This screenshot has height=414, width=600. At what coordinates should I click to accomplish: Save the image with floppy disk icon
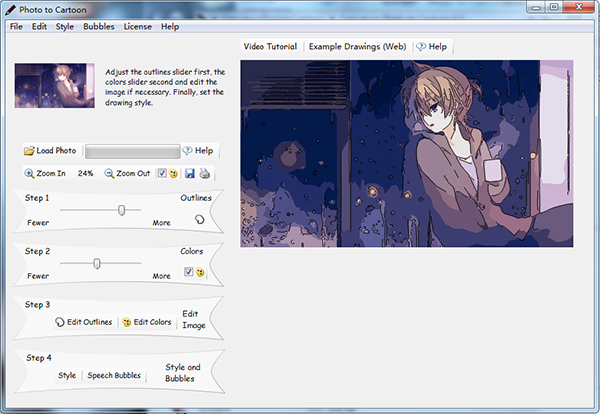tap(189, 174)
